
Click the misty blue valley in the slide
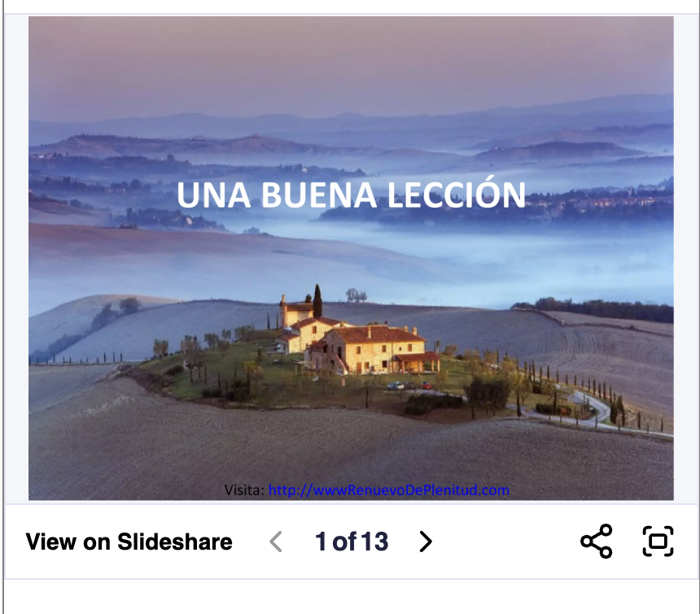tap(491, 259)
